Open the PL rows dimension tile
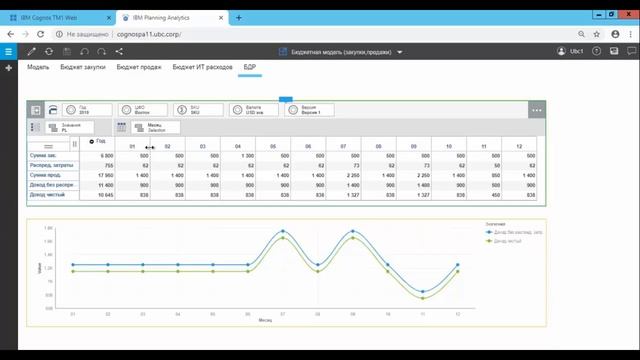The width and height of the screenshot is (640, 360). [69, 127]
